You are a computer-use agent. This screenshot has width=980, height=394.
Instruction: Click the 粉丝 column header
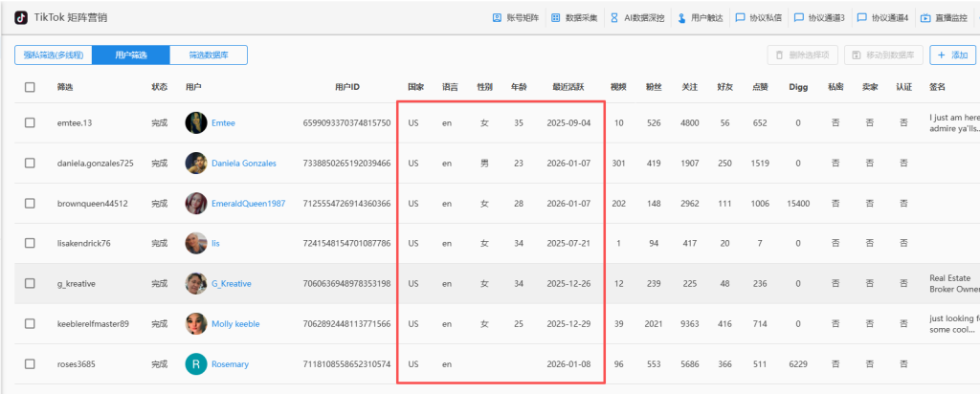[654, 87]
